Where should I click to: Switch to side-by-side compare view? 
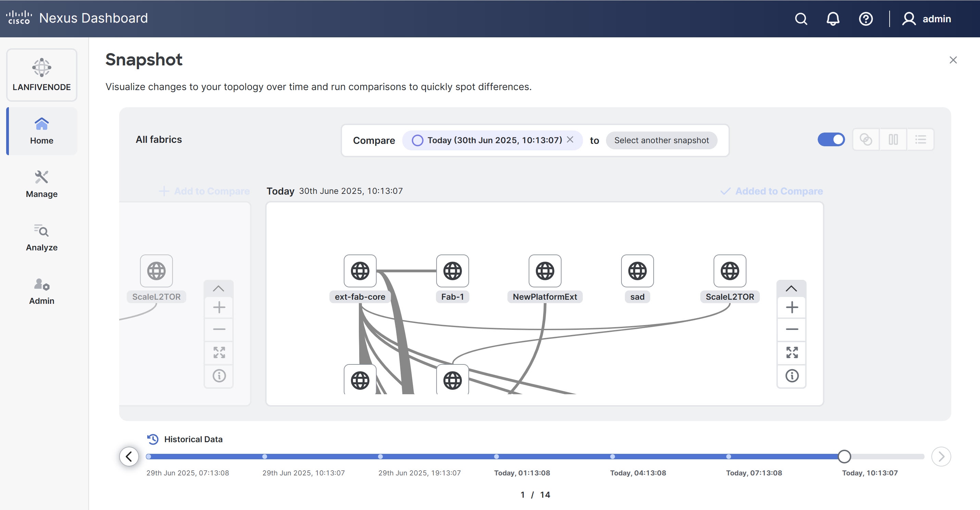[x=893, y=139]
